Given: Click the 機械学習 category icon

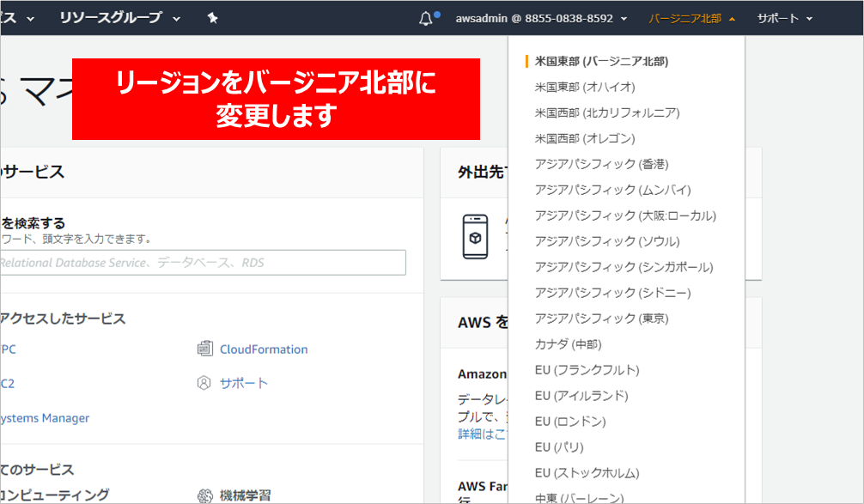Looking at the screenshot, I should [x=204, y=495].
